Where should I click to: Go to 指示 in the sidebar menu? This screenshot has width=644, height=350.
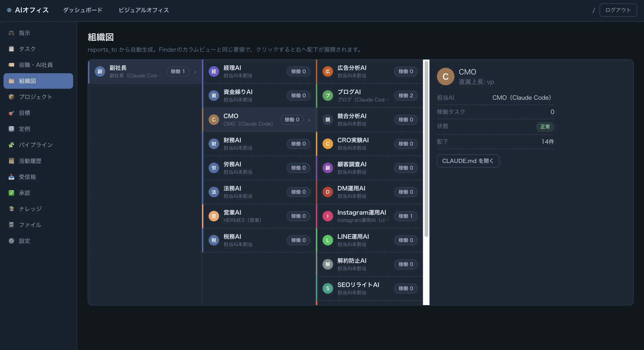pyautogui.click(x=38, y=33)
